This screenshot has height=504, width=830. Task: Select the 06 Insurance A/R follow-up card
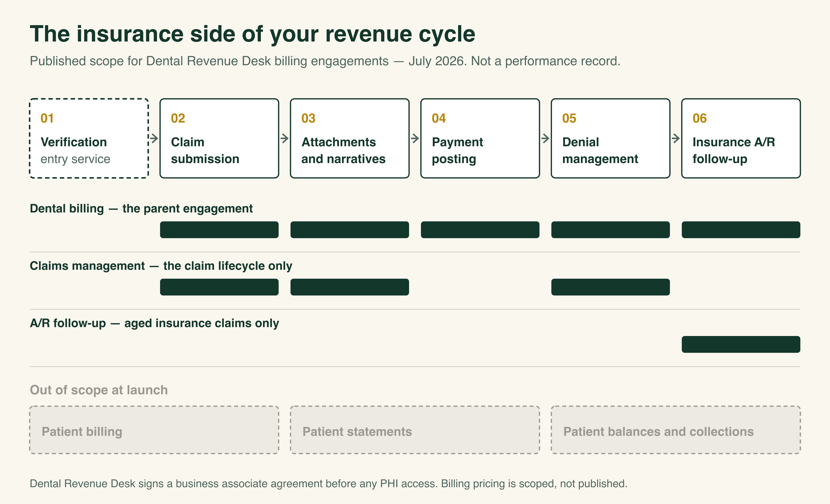(741, 138)
